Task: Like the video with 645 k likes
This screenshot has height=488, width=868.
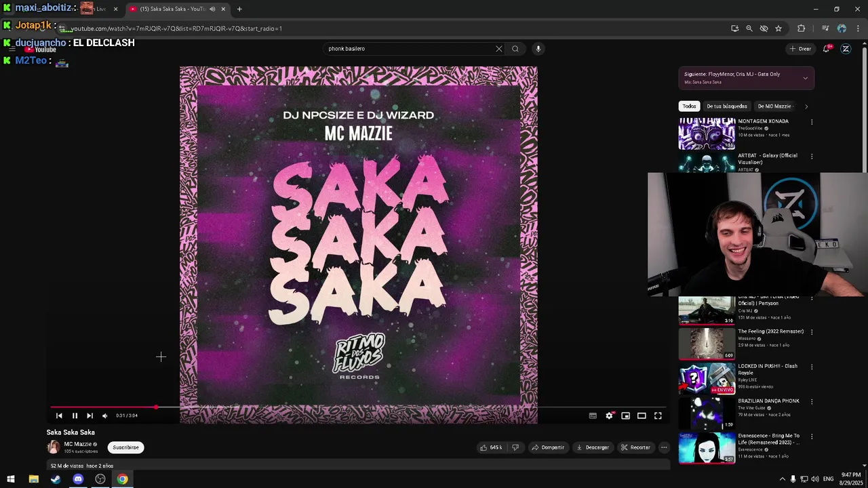Action: tap(492, 447)
